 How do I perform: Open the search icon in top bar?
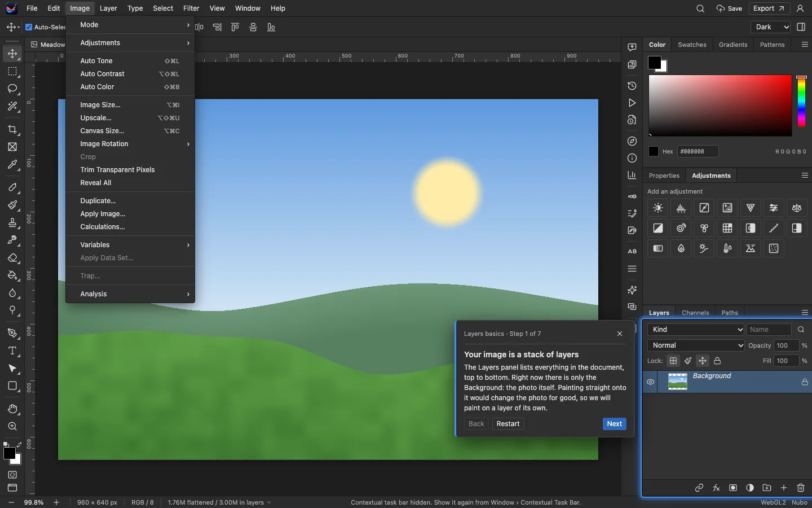click(700, 8)
